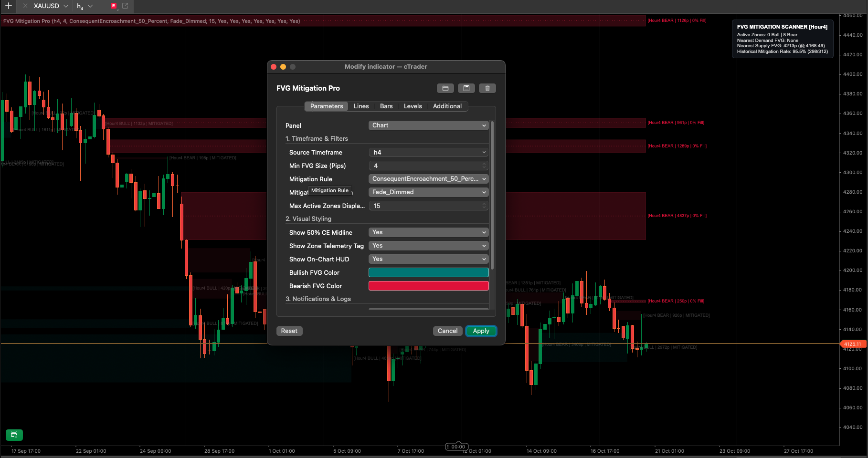Click the FVG Mitigation Scanner HUD panel

[783, 39]
